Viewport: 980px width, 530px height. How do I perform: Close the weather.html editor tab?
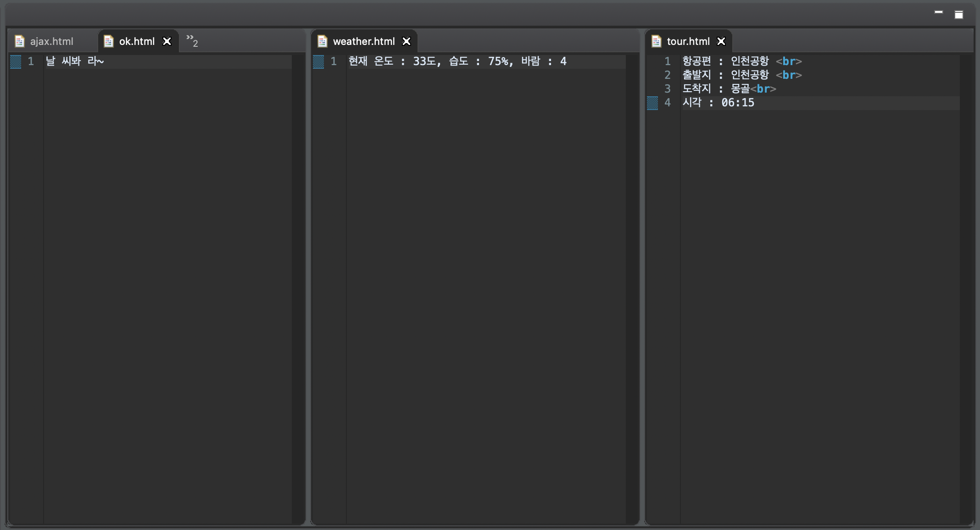(x=406, y=41)
